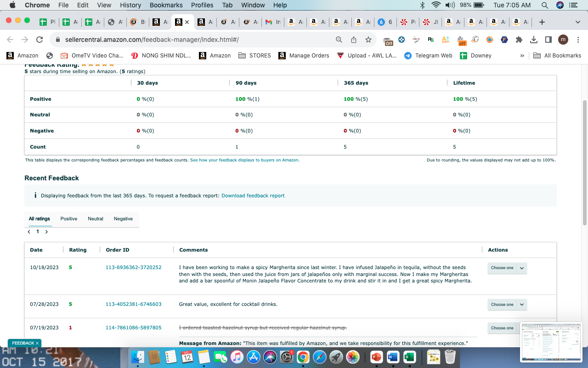Launch the Music app from Dock
588x368 pixels.
click(237, 357)
